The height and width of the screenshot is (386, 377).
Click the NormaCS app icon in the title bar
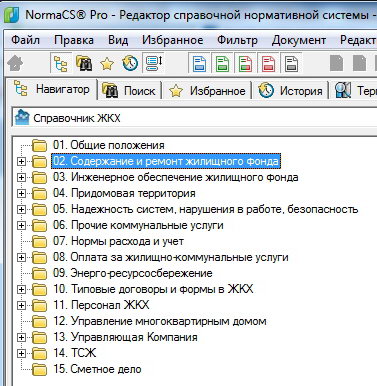click(12, 15)
